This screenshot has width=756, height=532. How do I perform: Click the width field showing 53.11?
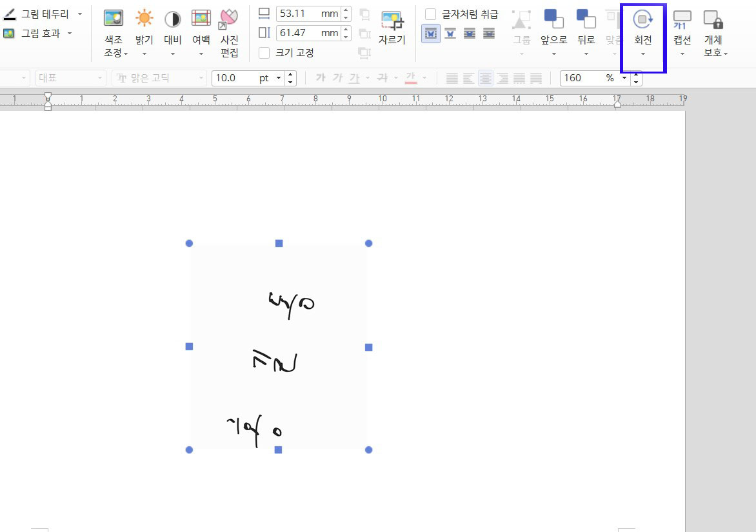pyautogui.click(x=308, y=14)
